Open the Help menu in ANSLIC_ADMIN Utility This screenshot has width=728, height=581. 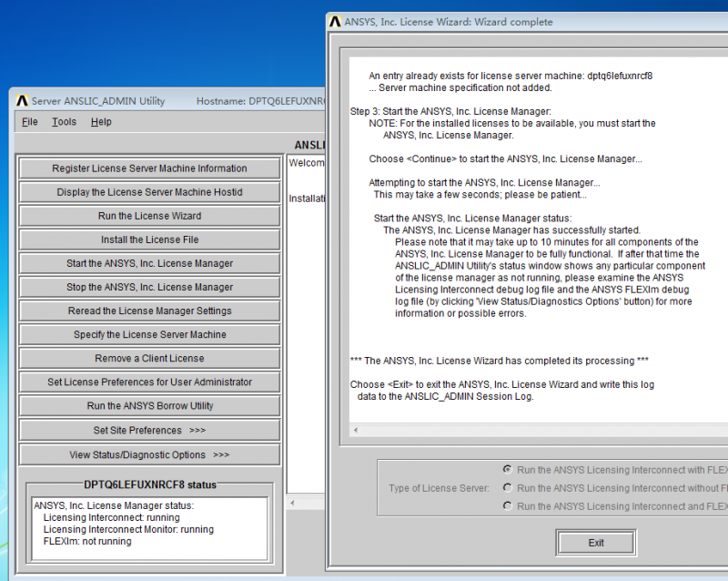[101, 122]
